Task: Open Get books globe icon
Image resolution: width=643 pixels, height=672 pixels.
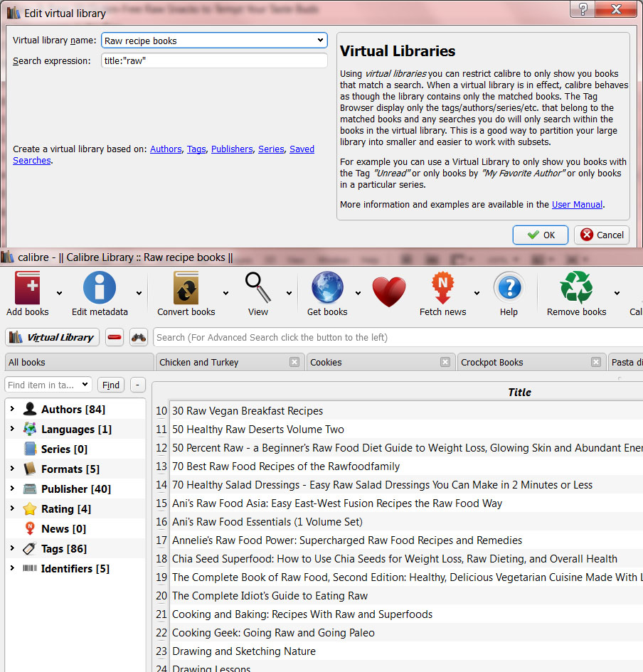Action: point(327,287)
